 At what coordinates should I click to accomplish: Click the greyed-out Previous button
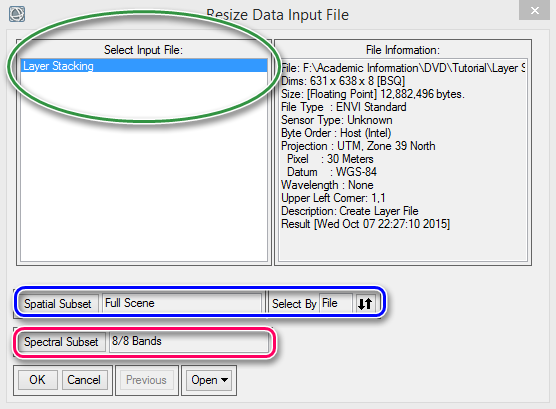pos(146,380)
